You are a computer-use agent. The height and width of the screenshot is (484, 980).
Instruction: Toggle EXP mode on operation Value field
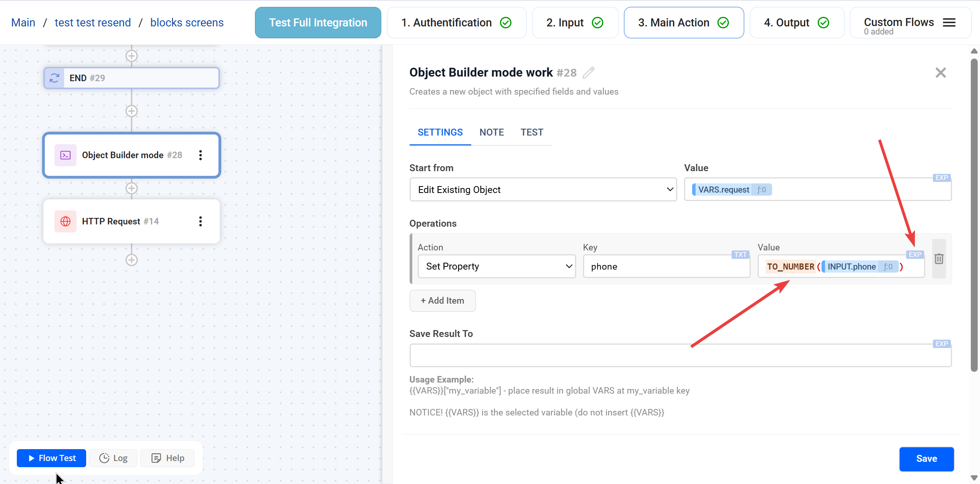915,254
